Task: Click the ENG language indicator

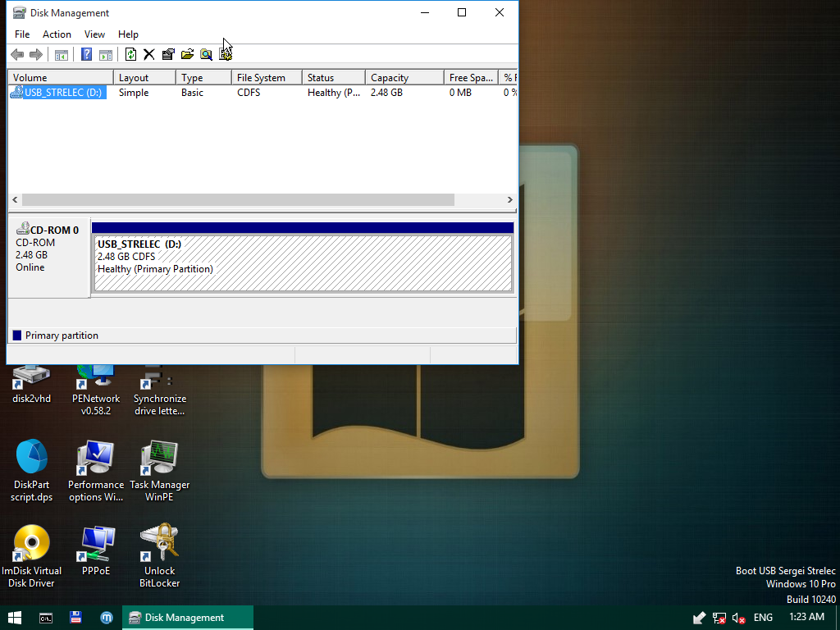Action: [x=763, y=618]
